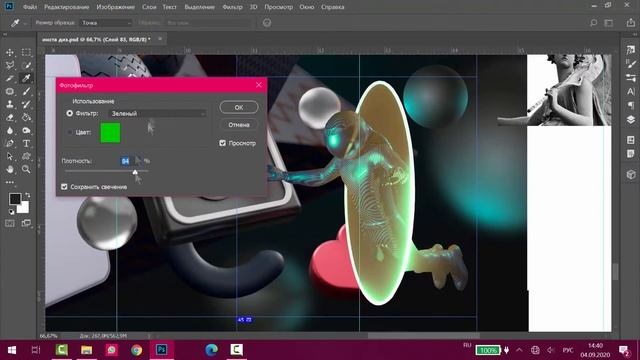This screenshot has height=360, width=640.
Task: Open the Notes panel icon
Action: click(631, 154)
